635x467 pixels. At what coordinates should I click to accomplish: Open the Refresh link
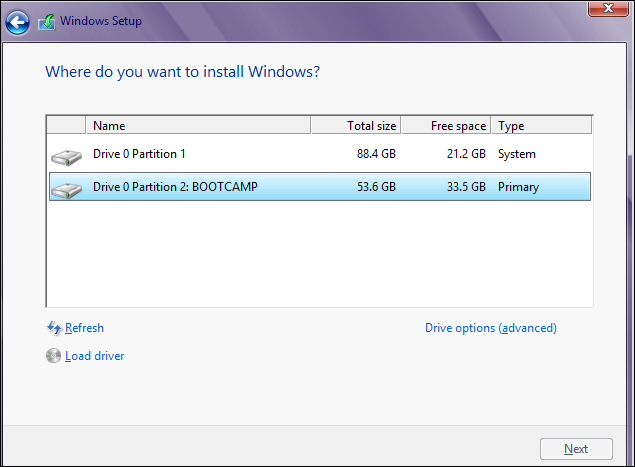84,328
